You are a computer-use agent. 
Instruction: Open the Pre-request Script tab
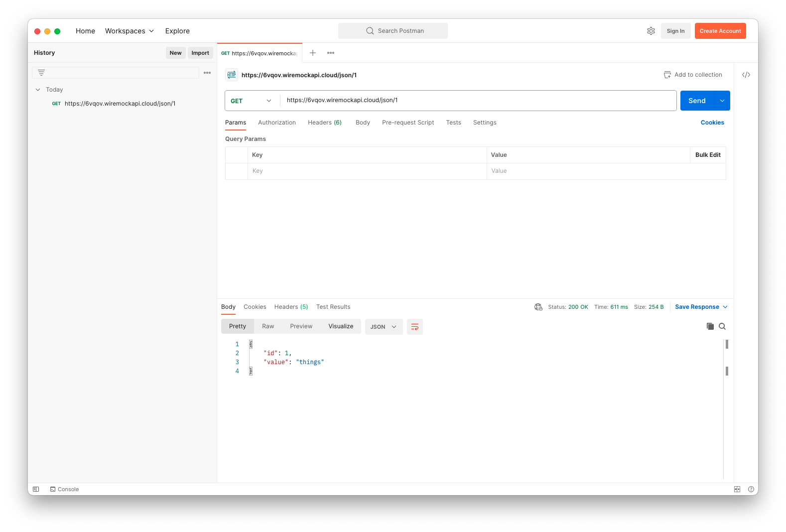click(408, 123)
